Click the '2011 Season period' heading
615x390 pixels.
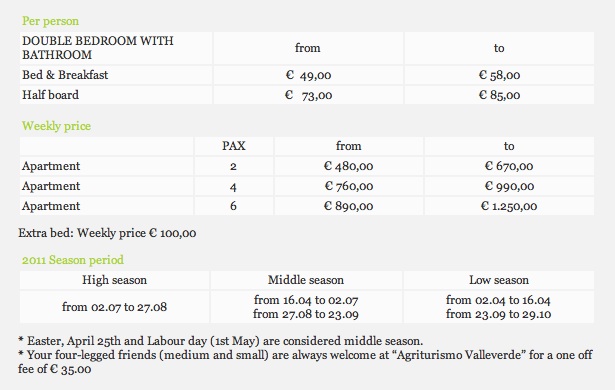tap(73, 260)
